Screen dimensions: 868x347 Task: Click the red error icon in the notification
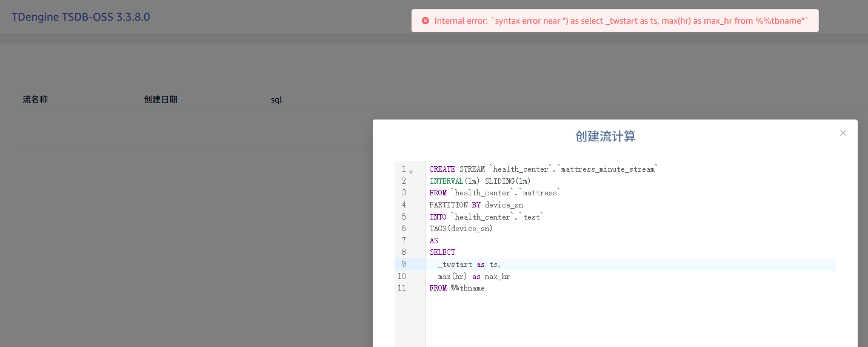point(426,21)
